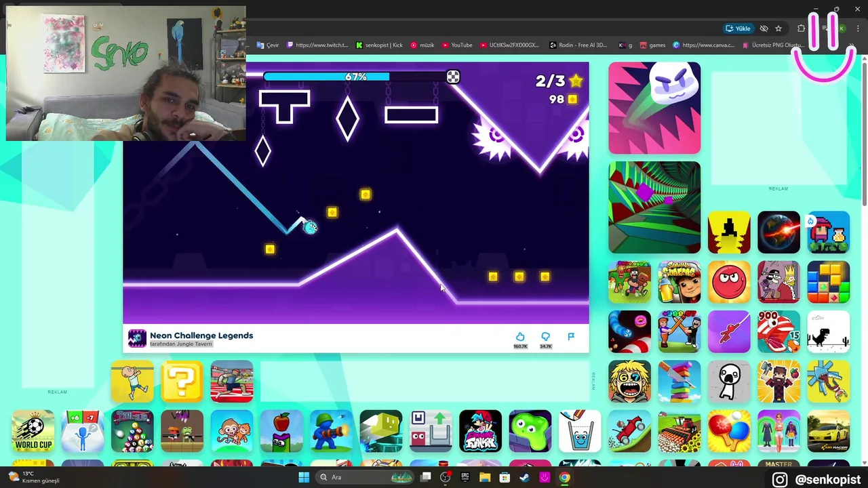This screenshot has height=488, width=868.
Task: Bookmark this page with the star icon
Action: pyautogui.click(x=778, y=28)
